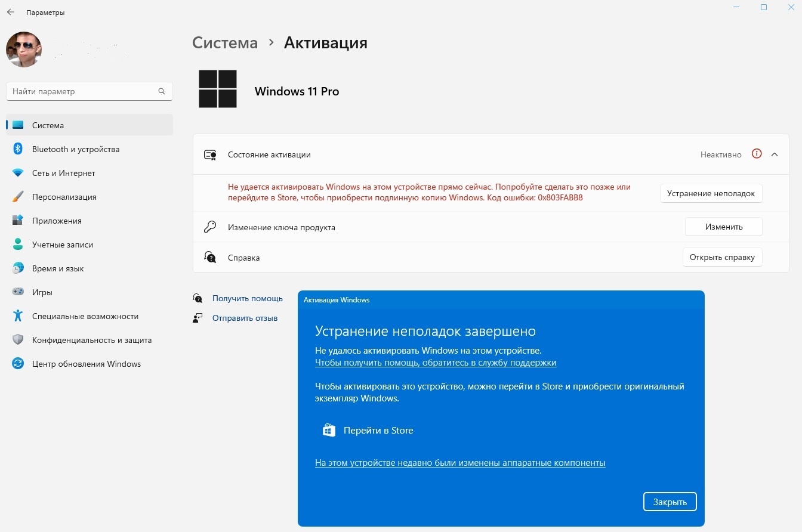The height and width of the screenshot is (532, 802).
Task: Click the 'Устранение неполадок завершено' heading
Action: coord(425,331)
